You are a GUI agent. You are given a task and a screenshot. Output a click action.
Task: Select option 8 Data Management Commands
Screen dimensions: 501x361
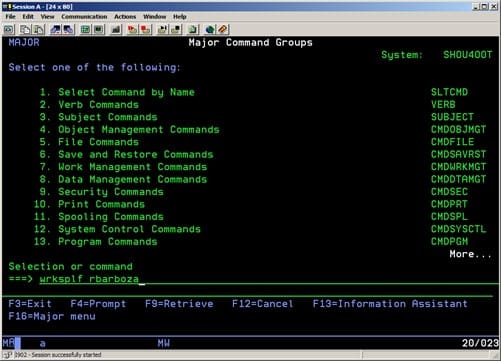pos(123,179)
